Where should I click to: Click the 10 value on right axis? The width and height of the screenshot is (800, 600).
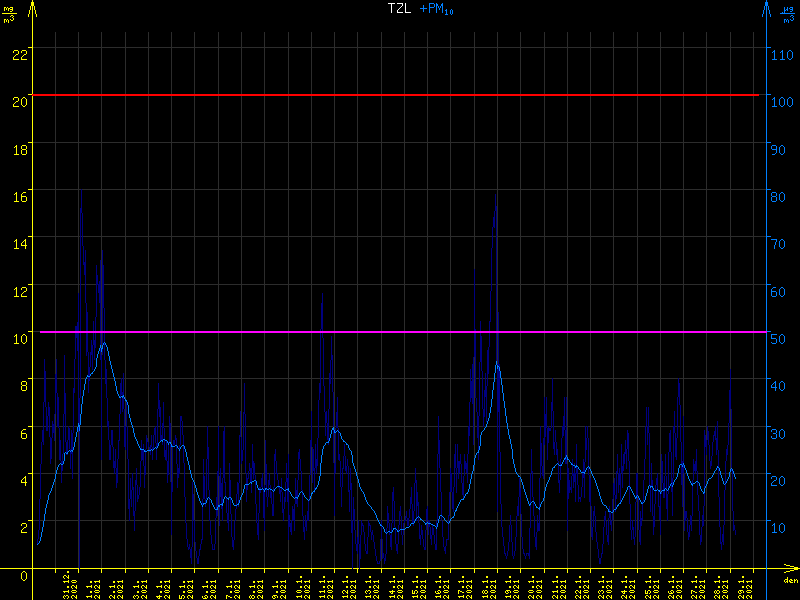coord(780,527)
